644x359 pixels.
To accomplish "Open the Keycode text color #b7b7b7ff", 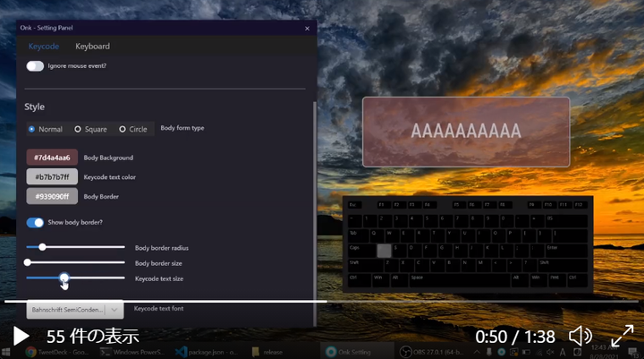I will coord(52,177).
